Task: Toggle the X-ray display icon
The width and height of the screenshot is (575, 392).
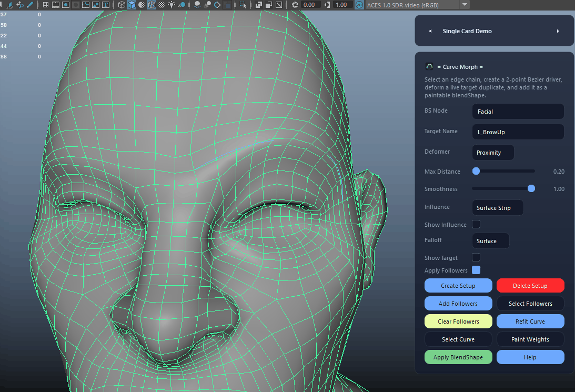Action: 258,5
